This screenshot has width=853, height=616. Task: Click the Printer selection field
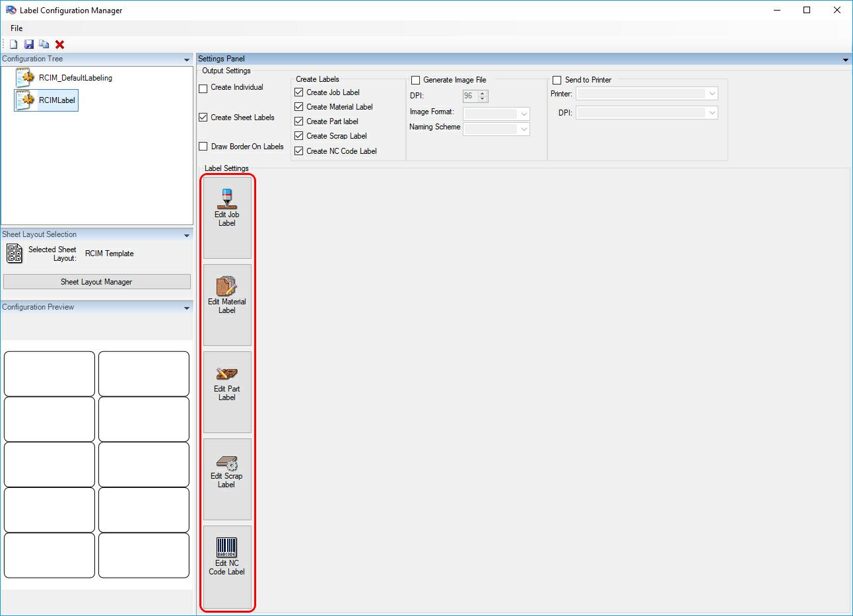pyautogui.click(x=640, y=93)
